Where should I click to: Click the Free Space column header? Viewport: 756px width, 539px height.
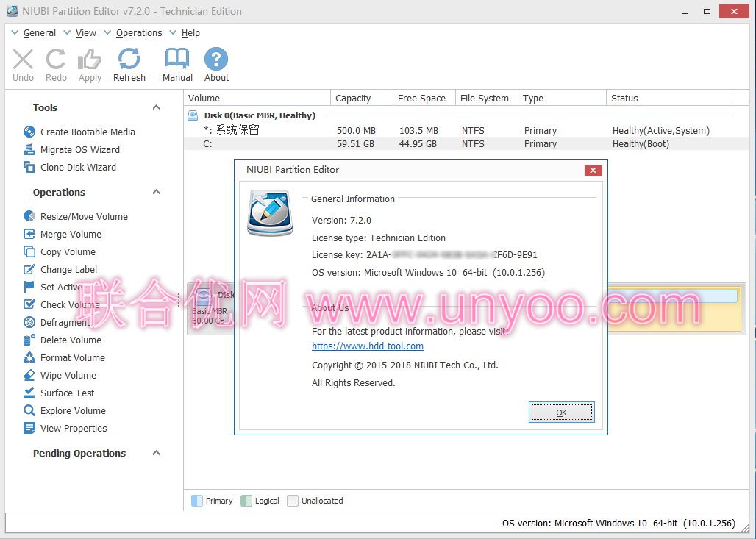424,98
